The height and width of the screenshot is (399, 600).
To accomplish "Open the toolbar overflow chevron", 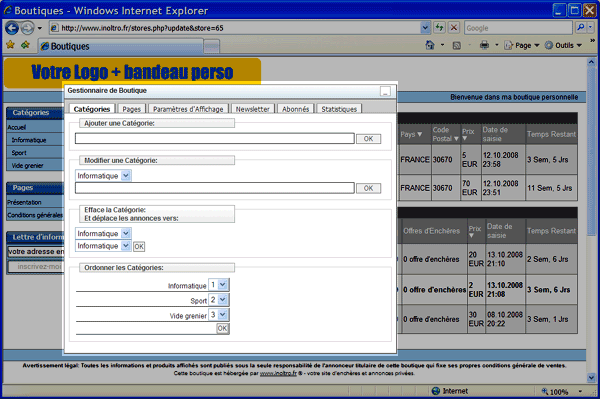I will (x=592, y=41).
